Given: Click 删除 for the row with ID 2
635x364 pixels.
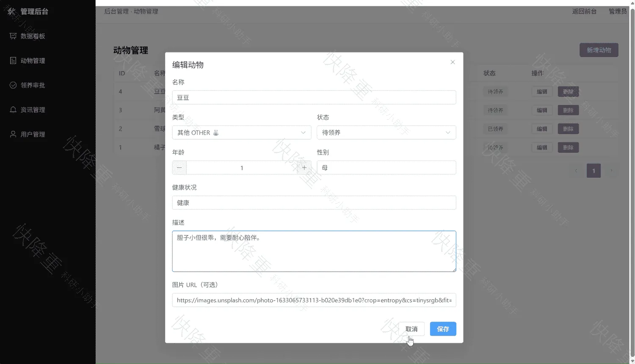Looking at the screenshot, I should [x=568, y=129].
